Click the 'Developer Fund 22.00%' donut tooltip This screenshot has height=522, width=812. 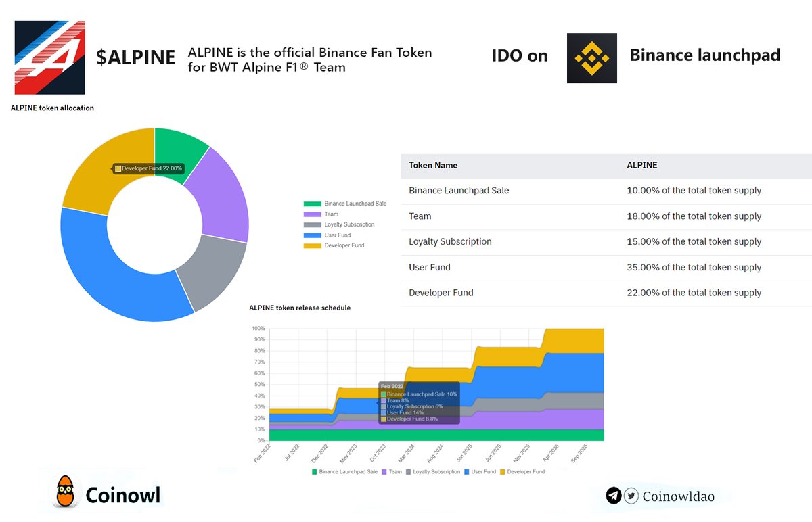[148, 168]
